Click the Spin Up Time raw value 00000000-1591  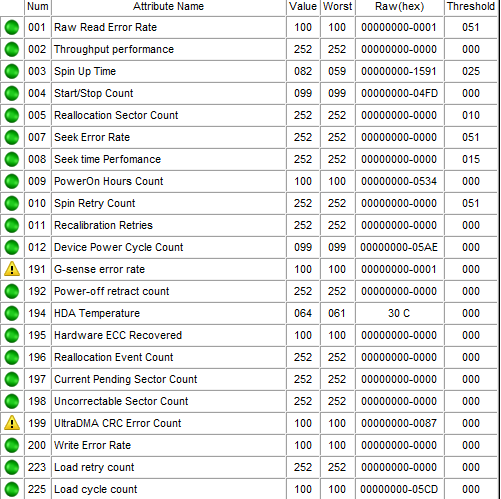click(399, 71)
